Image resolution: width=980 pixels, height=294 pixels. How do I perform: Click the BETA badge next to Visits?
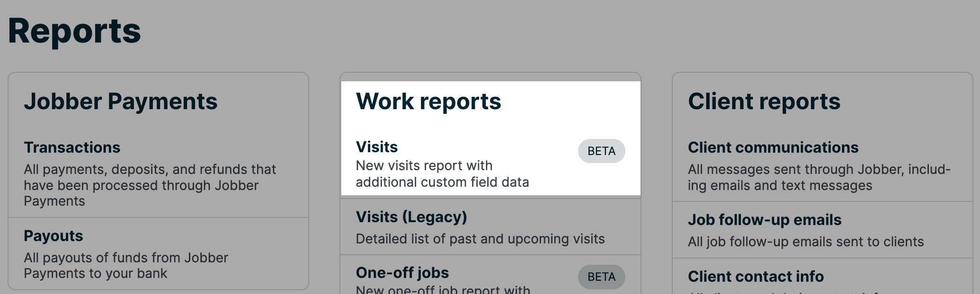pos(601,151)
